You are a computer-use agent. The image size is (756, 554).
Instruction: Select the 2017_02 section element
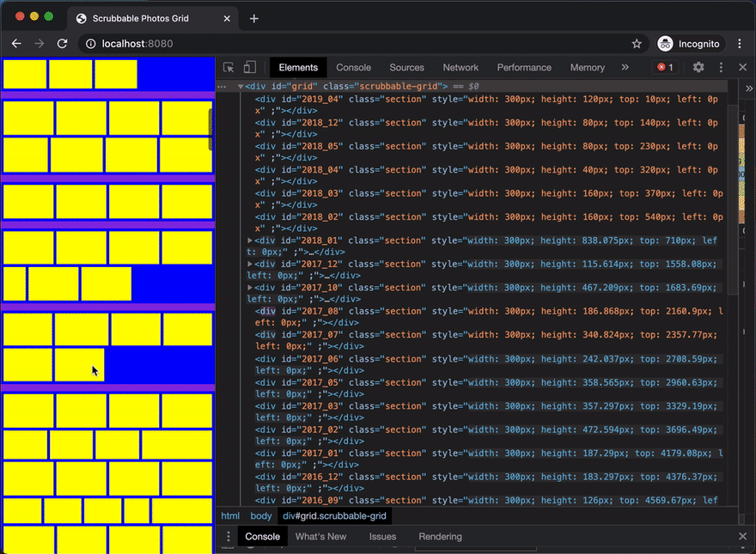tap(486, 435)
